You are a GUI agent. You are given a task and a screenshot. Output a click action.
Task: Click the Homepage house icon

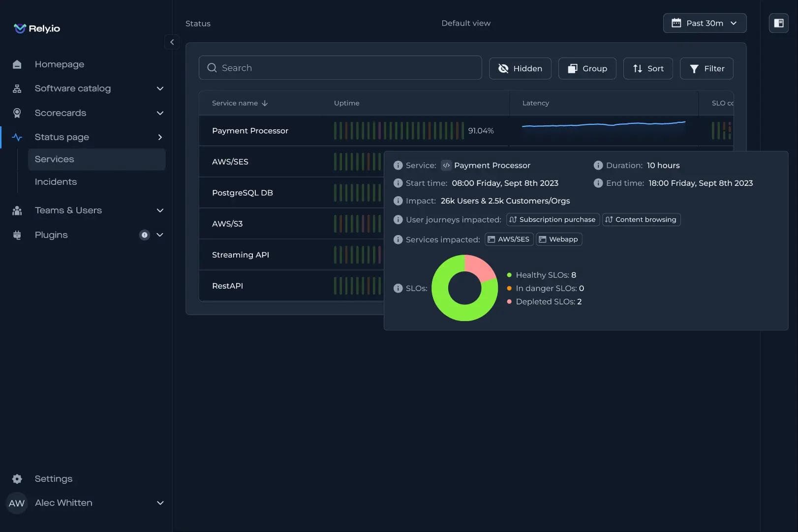pos(17,64)
